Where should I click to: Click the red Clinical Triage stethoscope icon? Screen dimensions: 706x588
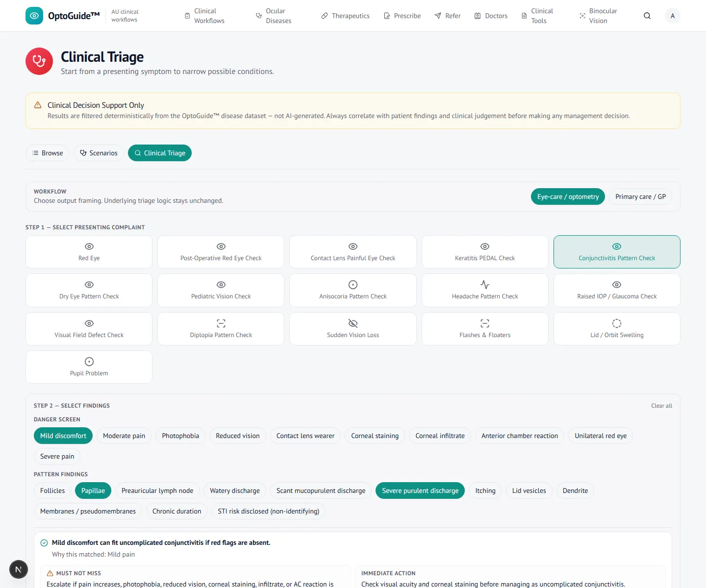39,61
